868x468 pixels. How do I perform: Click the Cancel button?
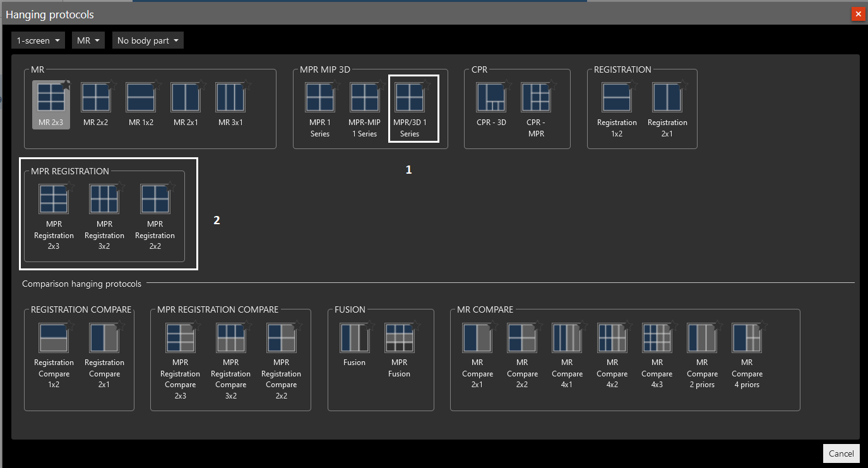(x=841, y=453)
